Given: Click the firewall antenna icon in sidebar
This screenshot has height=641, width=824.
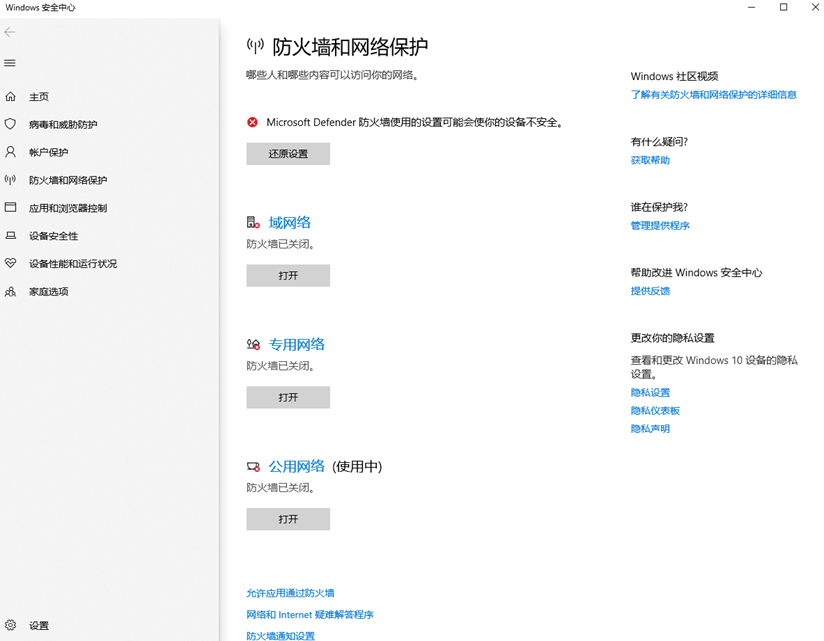Looking at the screenshot, I should click(11, 180).
